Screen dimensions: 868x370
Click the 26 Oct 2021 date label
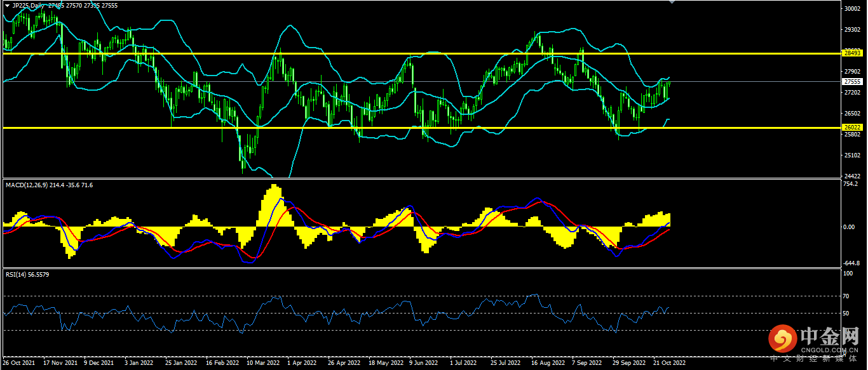click(x=19, y=363)
